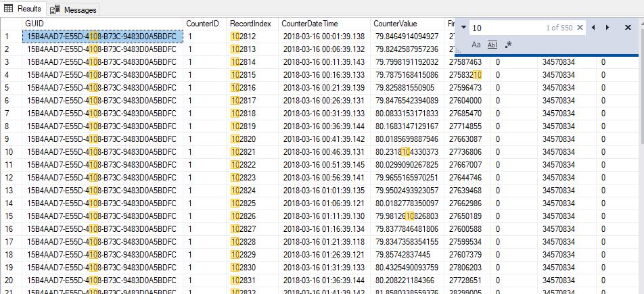Click RecordIndex cell 102815
The width and height of the screenshot is (644, 294).
coord(252,75)
